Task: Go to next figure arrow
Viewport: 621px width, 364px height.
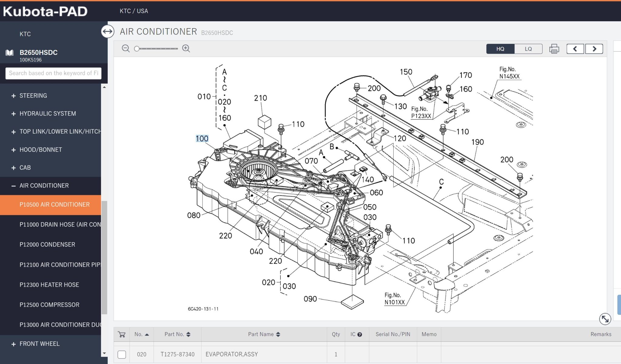Action: (x=594, y=49)
